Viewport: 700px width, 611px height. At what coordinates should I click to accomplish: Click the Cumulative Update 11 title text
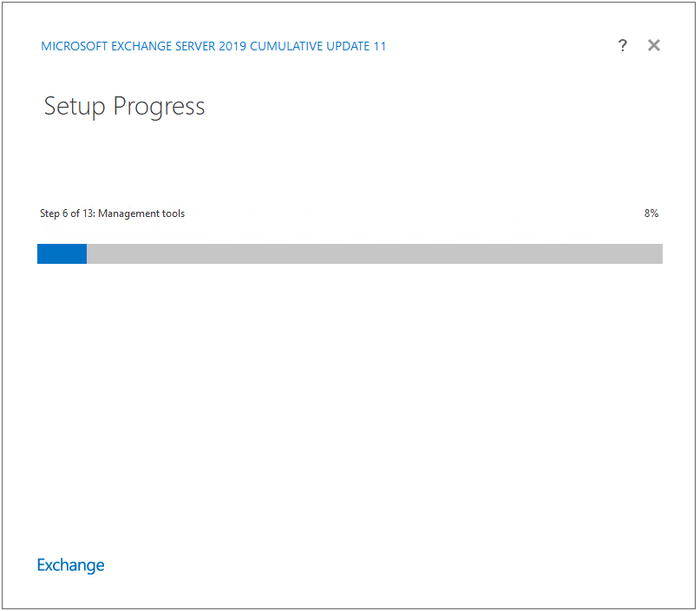point(317,46)
